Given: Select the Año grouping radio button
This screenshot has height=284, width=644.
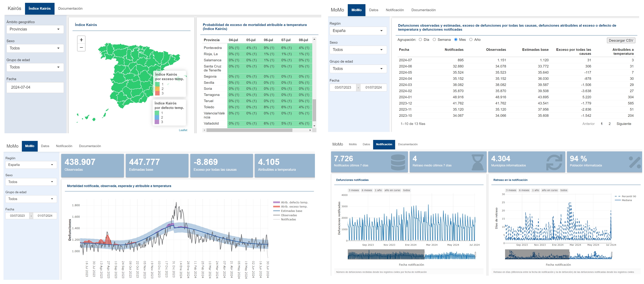Looking at the screenshot, I should 471,40.
